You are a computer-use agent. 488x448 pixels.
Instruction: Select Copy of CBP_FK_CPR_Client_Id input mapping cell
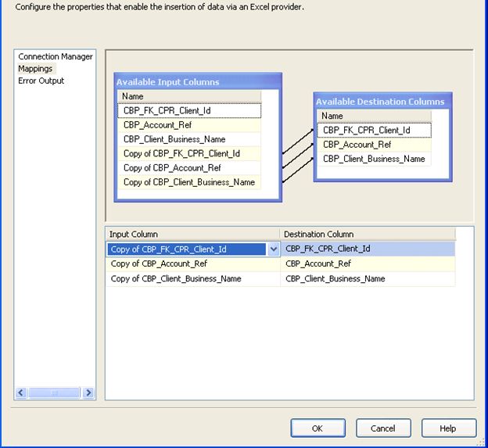coord(187,249)
